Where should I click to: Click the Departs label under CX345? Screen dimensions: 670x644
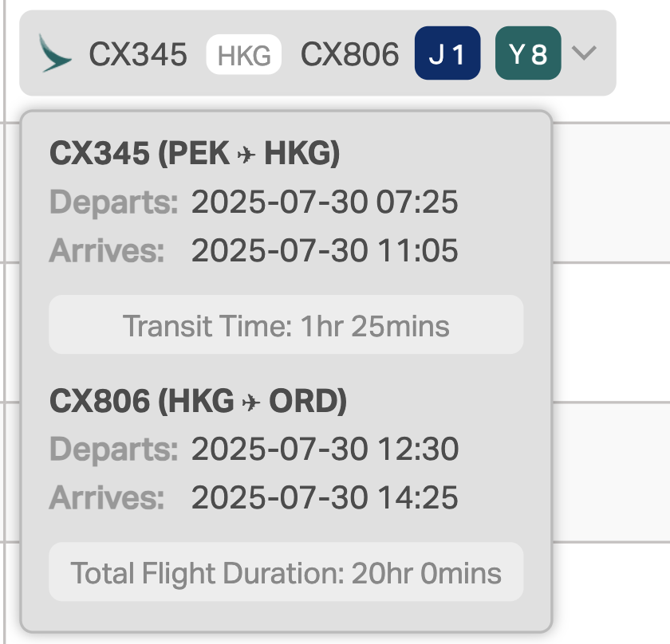(113, 203)
